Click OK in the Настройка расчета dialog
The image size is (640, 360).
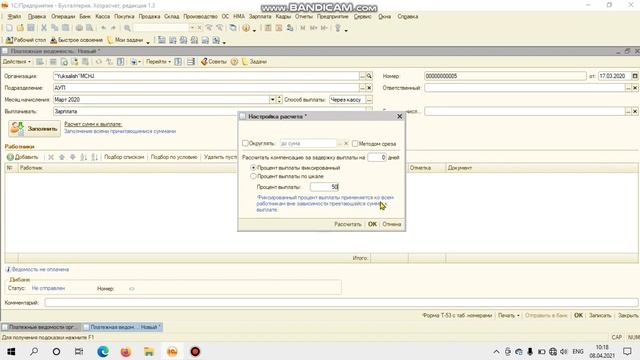click(x=372, y=224)
